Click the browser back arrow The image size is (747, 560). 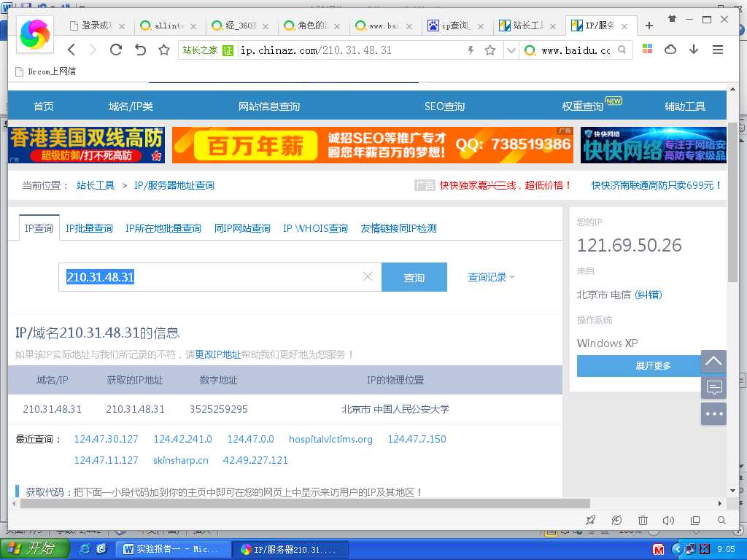(72, 50)
